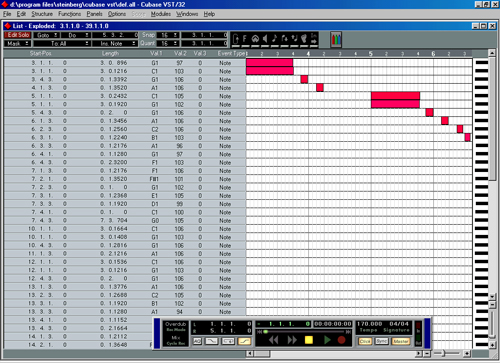This screenshot has height=363, width=500.
Task: Toggle the Edit Solo button
Action: 18,35
